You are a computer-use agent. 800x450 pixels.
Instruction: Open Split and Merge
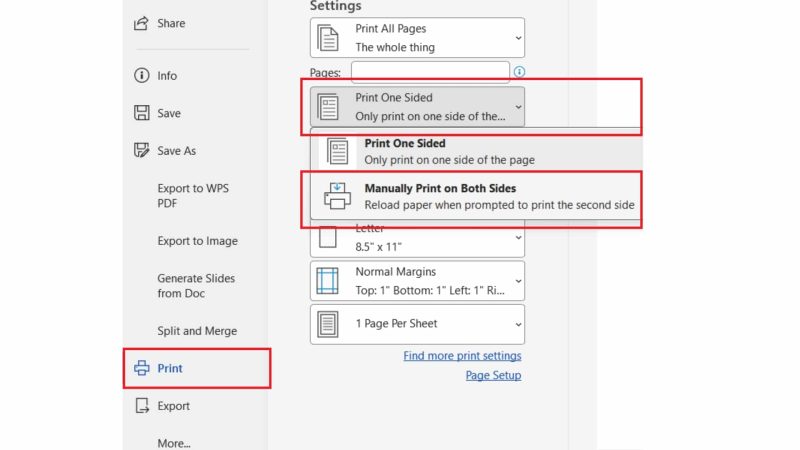pyautogui.click(x=197, y=331)
